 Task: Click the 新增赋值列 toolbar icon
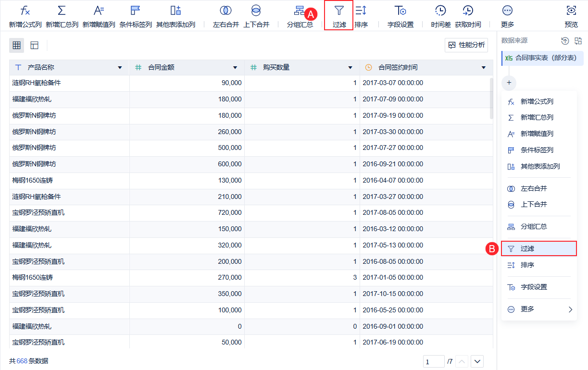(99, 11)
